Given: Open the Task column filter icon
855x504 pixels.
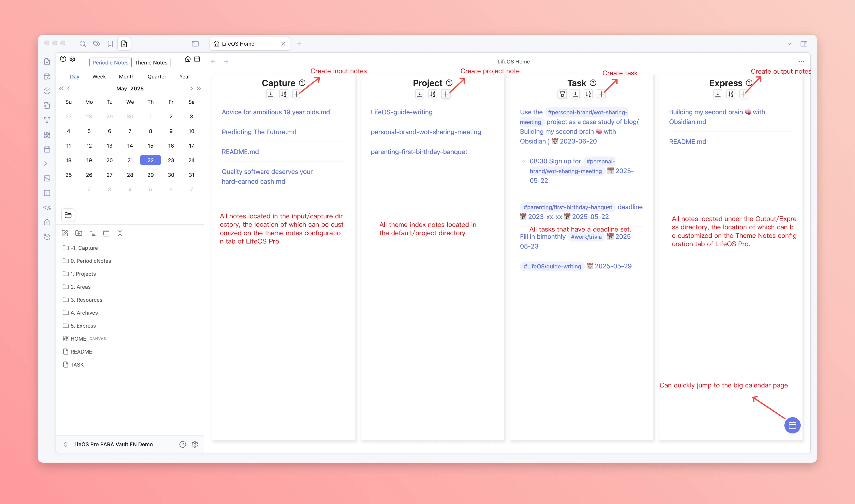Looking at the screenshot, I should point(562,94).
